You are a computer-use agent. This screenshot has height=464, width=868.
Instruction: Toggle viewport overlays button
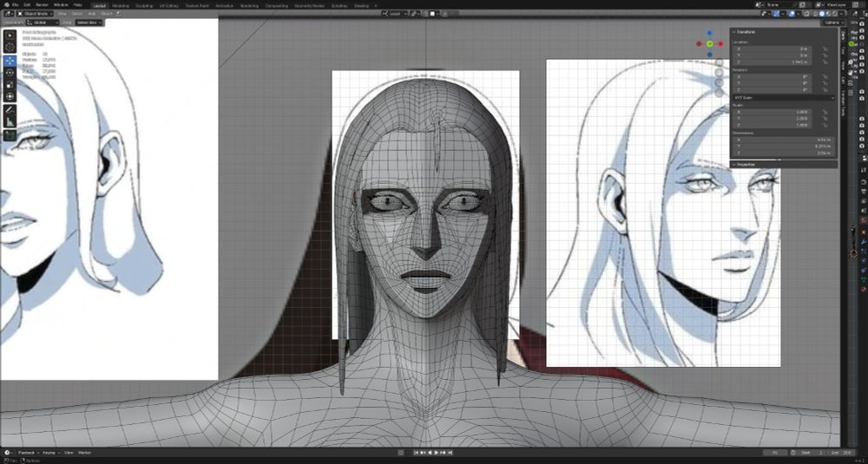792,13
